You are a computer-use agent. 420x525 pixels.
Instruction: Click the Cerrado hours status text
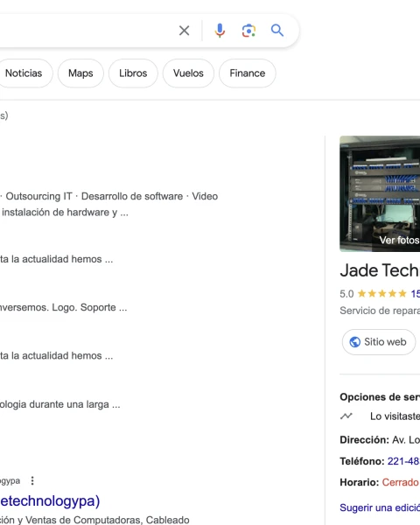point(400,482)
